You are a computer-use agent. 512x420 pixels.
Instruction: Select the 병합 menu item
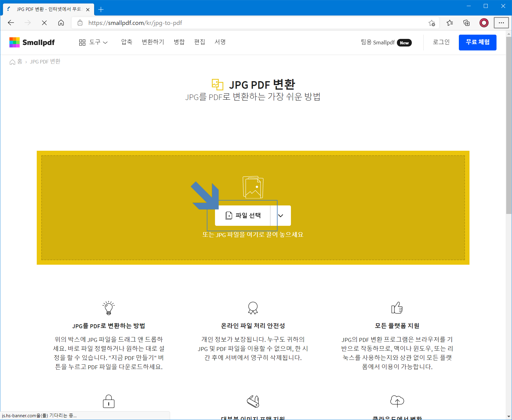coord(179,42)
